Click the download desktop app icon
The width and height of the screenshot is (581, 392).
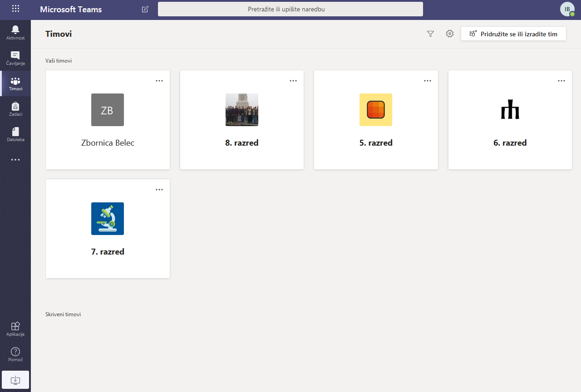15,380
